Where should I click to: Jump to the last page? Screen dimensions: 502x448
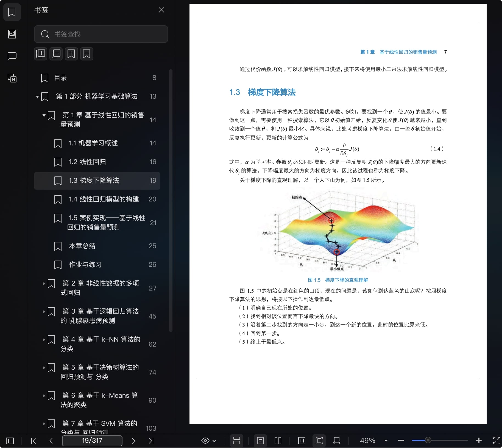point(151,441)
